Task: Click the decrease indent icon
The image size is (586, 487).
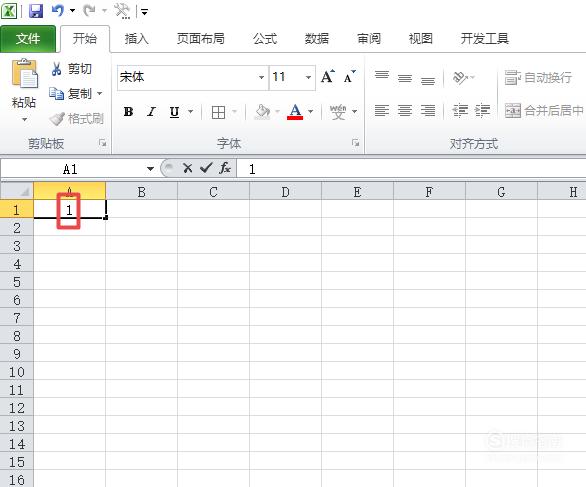Action: [x=460, y=111]
